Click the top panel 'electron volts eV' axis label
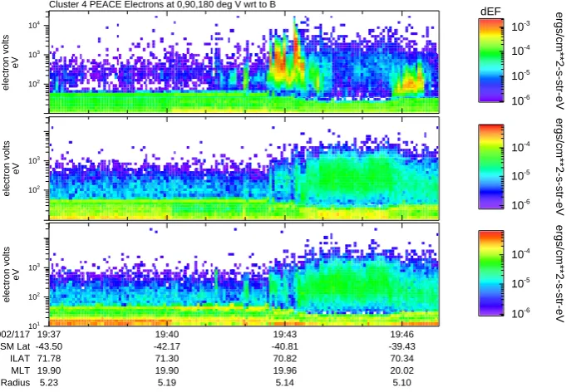This screenshot has height=392, width=566. click(x=10, y=62)
